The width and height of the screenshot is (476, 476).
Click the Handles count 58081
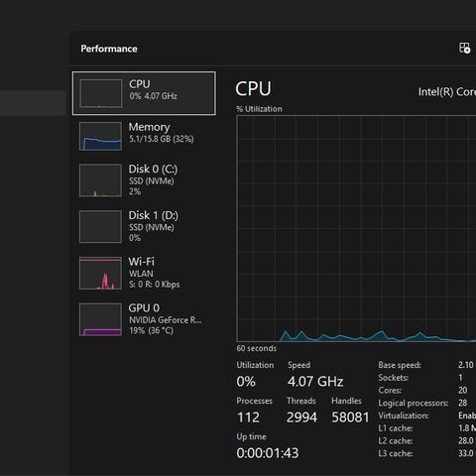(x=350, y=417)
